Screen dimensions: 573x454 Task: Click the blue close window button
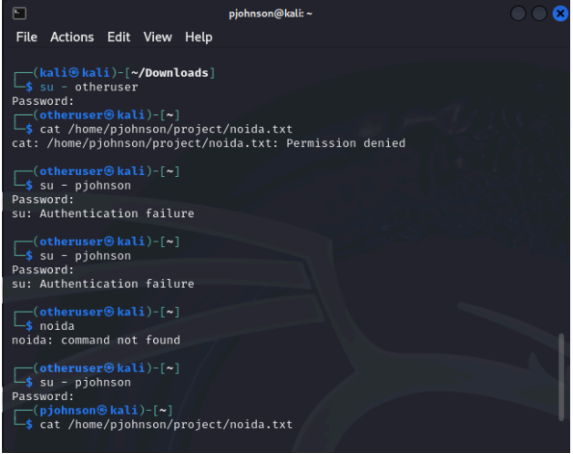(560, 14)
